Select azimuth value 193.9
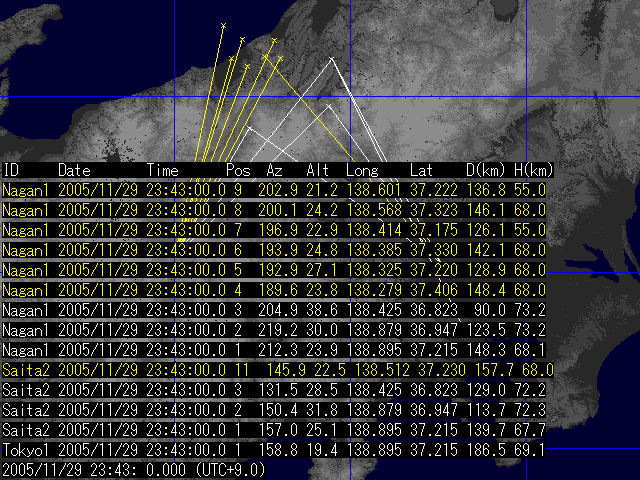Screen dimensions: 640x480 [x=278, y=250]
